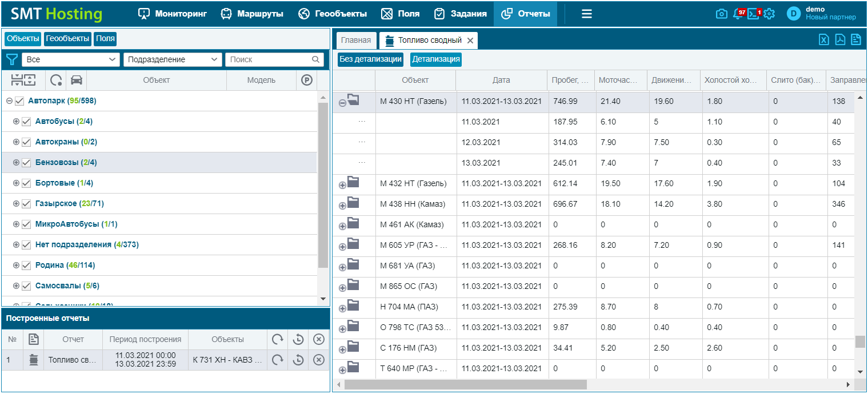This screenshot has height=394, width=868.
Task: Toggle the Бортовые checkbox
Action: (26, 183)
